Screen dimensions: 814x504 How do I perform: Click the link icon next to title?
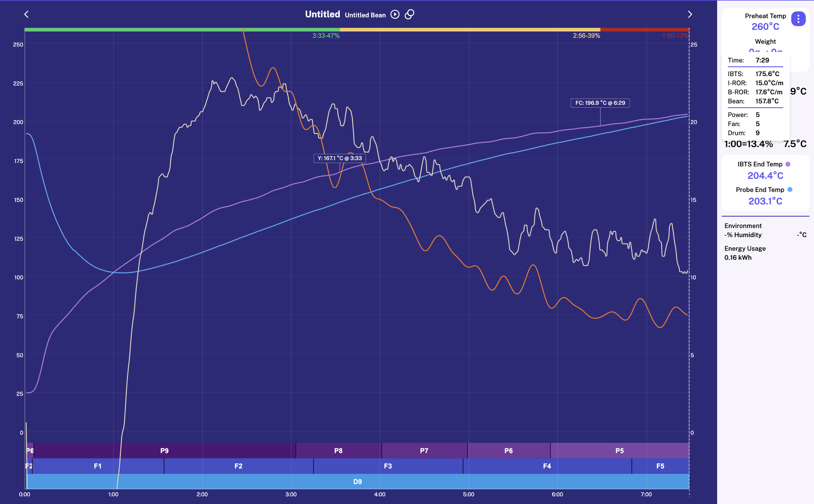409,14
